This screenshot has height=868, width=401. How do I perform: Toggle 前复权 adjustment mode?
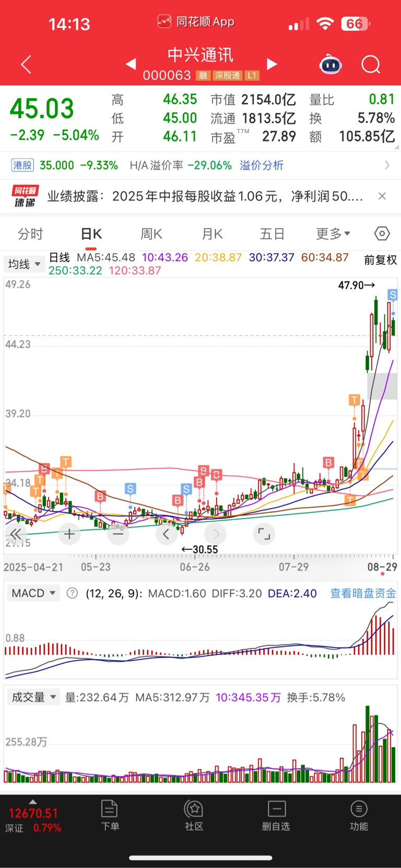click(x=380, y=260)
